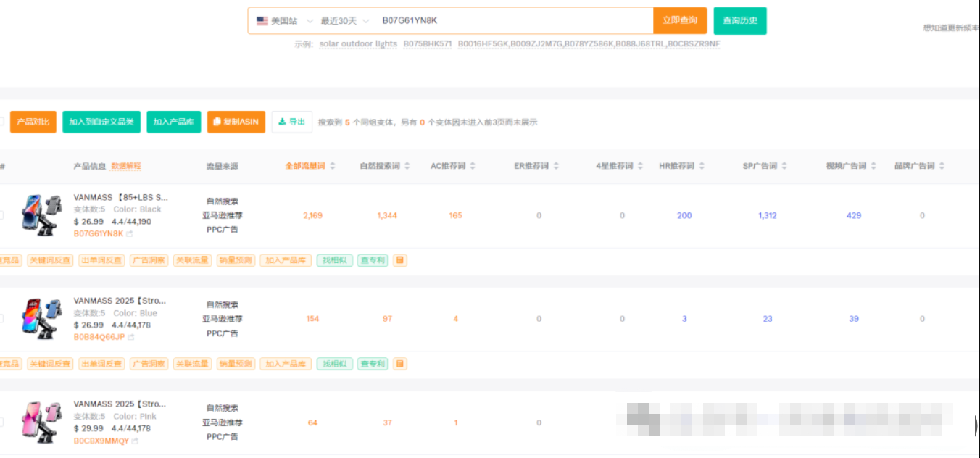Open external link icon beside B0CBX9MMQY
This screenshot has width=980, height=458.
pyautogui.click(x=135, y=441)
